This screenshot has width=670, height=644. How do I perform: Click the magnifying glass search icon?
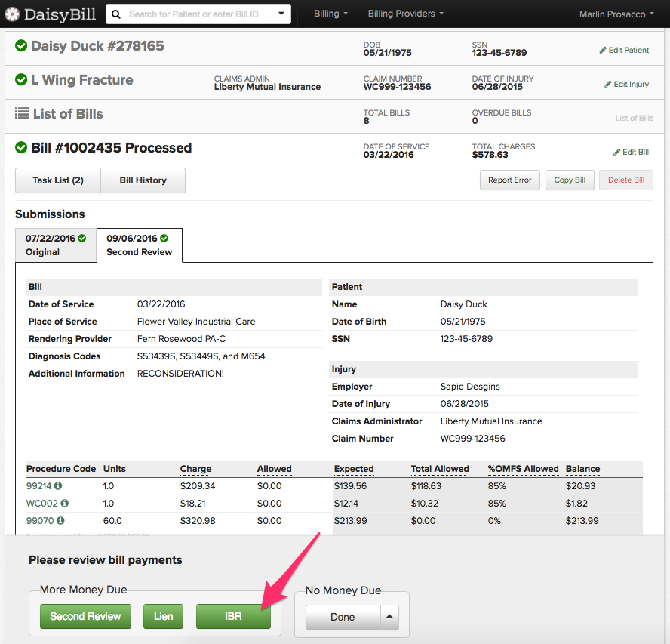tap(115, 14)
